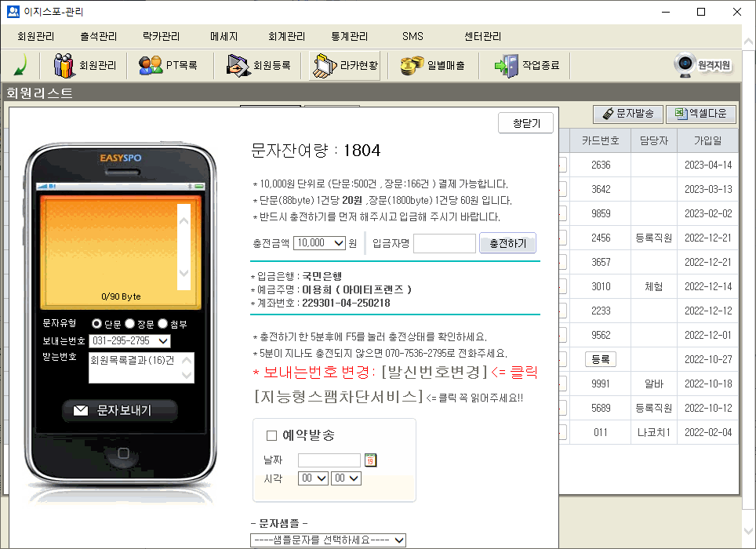Open 회원관리 toolbar icon
The width and height of the screenshot is (756, 549).
click(85, 66)
